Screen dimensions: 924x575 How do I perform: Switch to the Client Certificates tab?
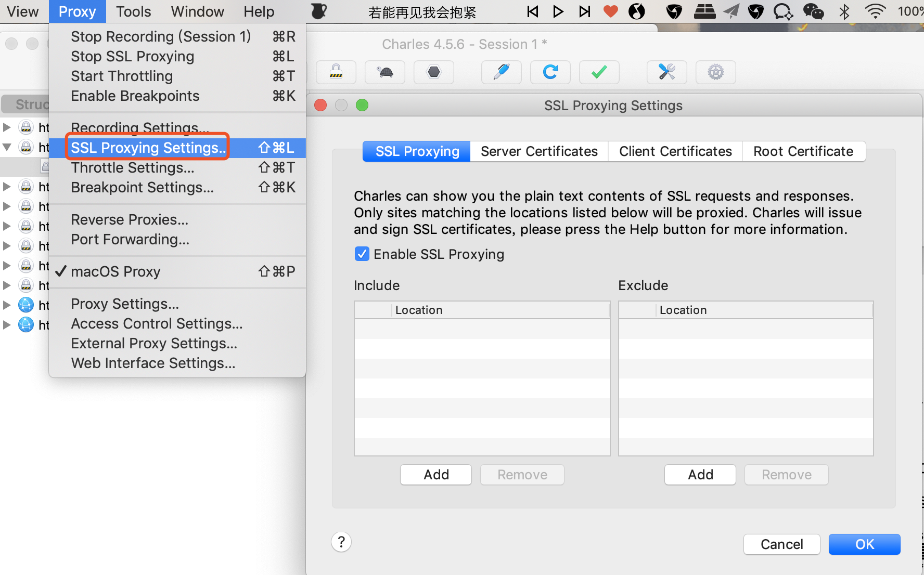click(x=675, y=151)
